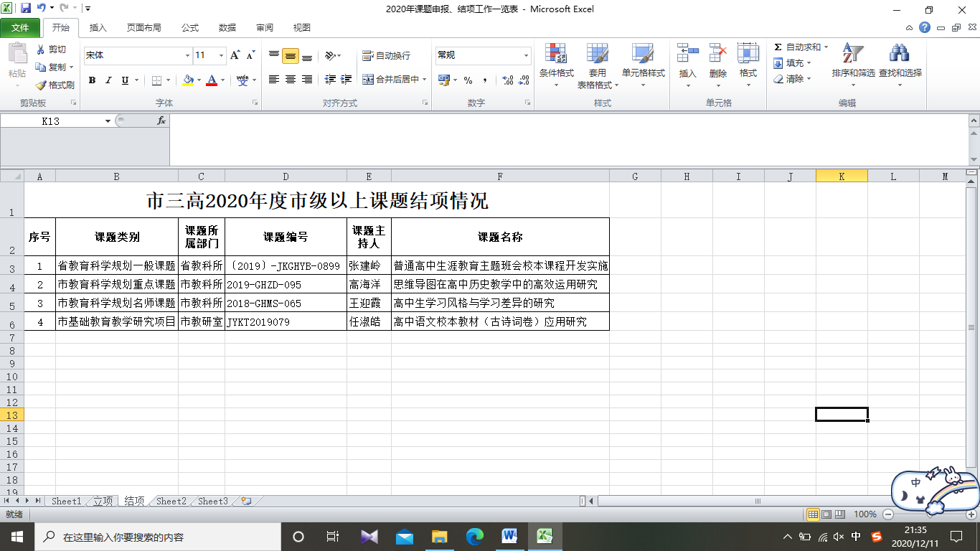
Task: Toggle Italic formatting button
Action: (108, 80)
